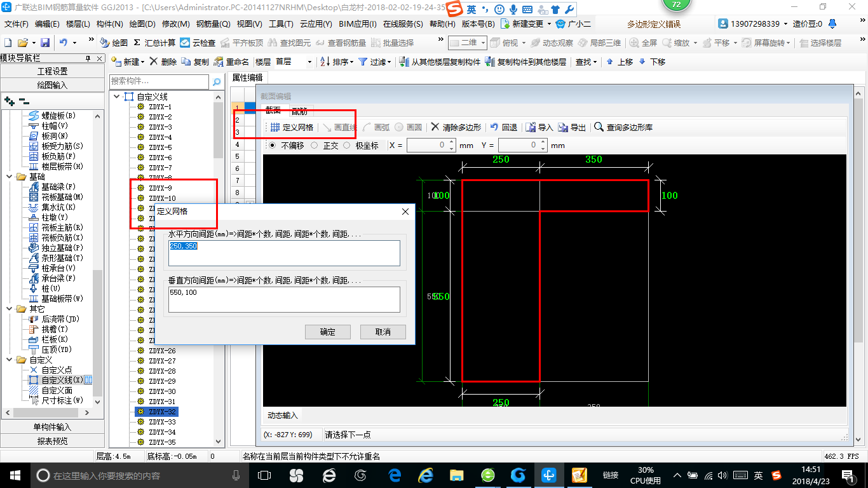Click 重命名 rename component
The height and width of the screenshot is (488, 868).
(231, 62)
